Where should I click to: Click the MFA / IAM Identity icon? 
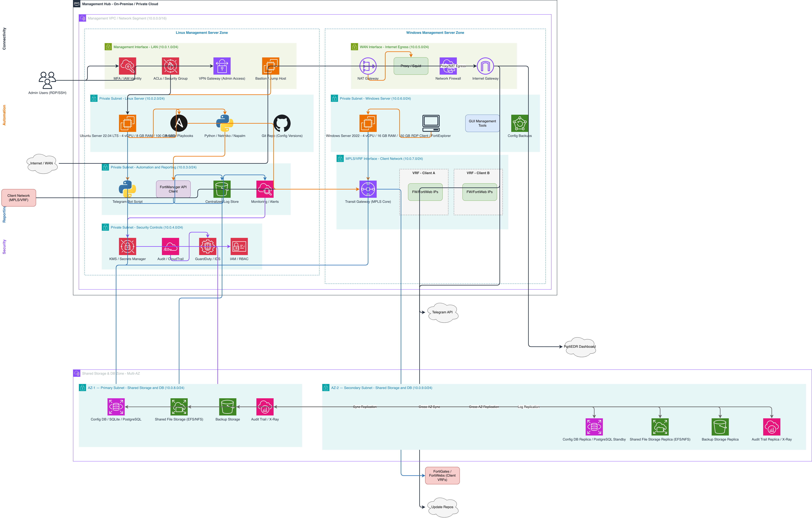[127, 66]
